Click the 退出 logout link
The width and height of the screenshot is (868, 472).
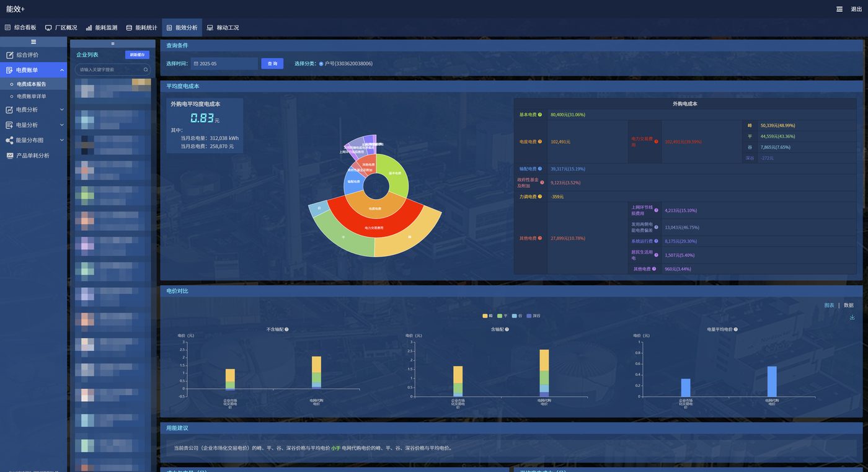click(x=856, y=9)
